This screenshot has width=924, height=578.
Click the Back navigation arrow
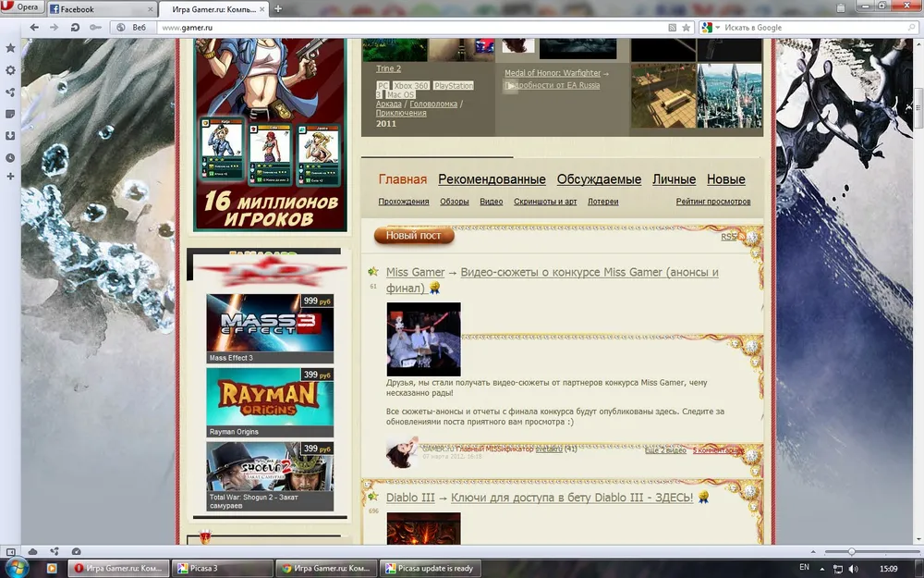[x=34, y=28]
